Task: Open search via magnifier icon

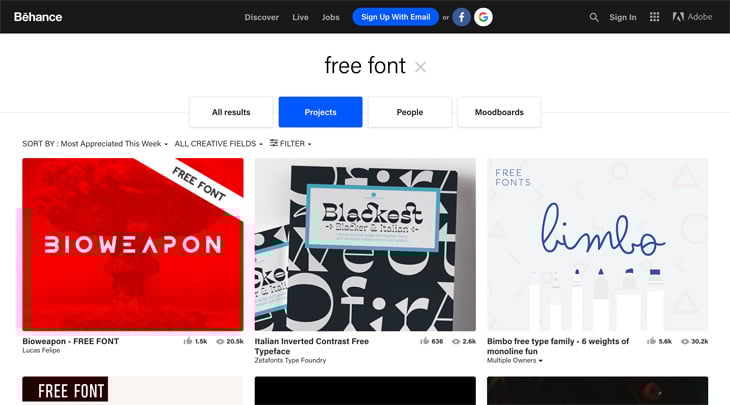Action: click(x=594, y=17)
